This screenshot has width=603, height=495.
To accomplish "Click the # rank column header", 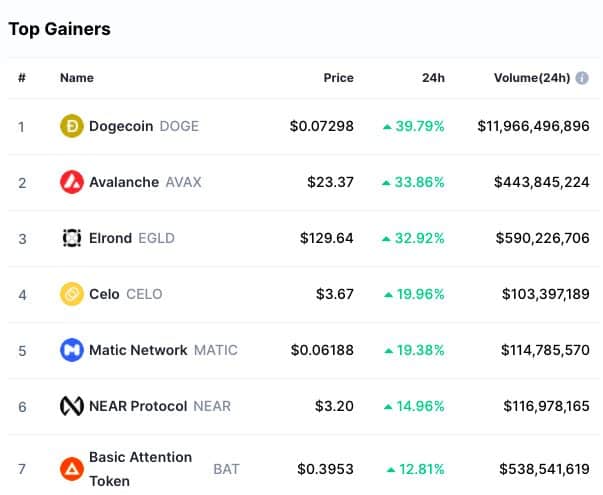I will 22,78.
